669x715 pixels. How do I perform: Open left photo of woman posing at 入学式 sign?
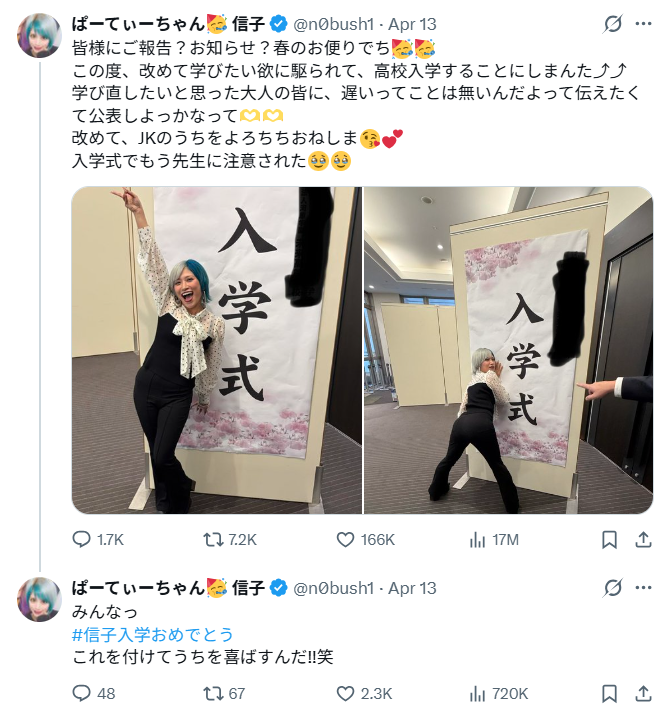pyautogui.click(x=217, y=350)
